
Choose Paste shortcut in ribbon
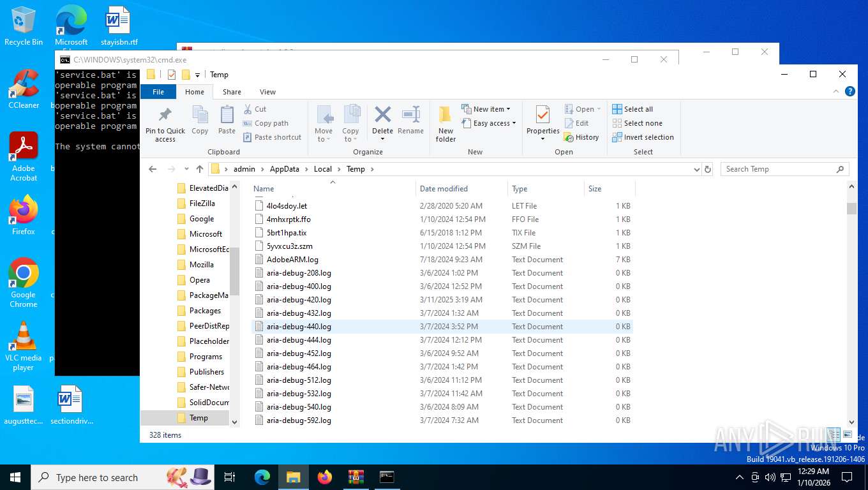pos(272,137)
